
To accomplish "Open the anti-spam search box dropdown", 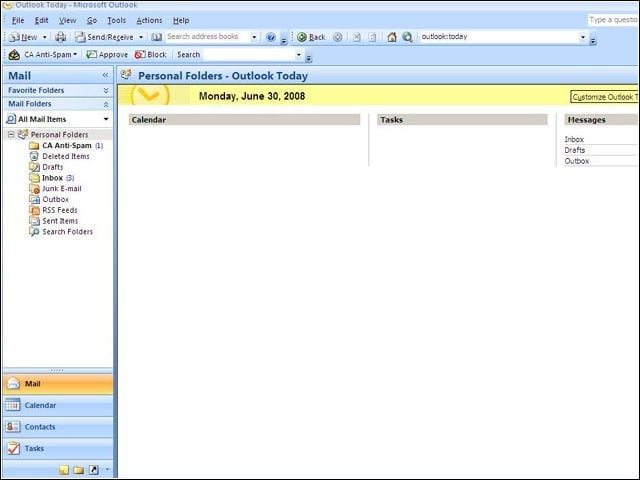I will (x=299, y=55).
